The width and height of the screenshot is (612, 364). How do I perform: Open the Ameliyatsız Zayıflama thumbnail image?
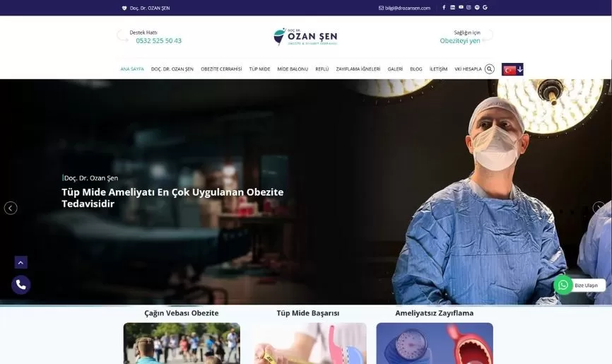pyautogui.click(x=434, y=344)
